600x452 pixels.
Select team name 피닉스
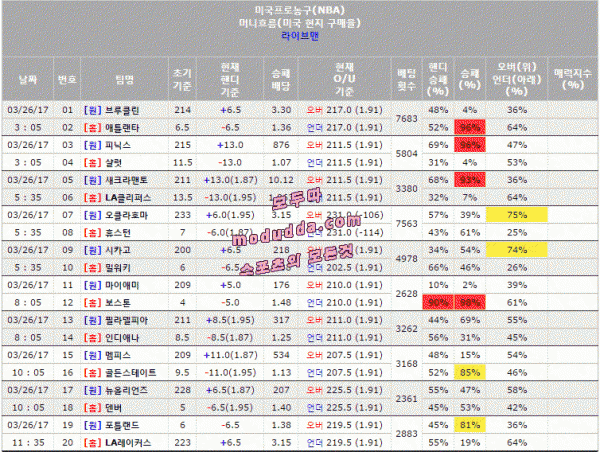[x=118, y=145]
